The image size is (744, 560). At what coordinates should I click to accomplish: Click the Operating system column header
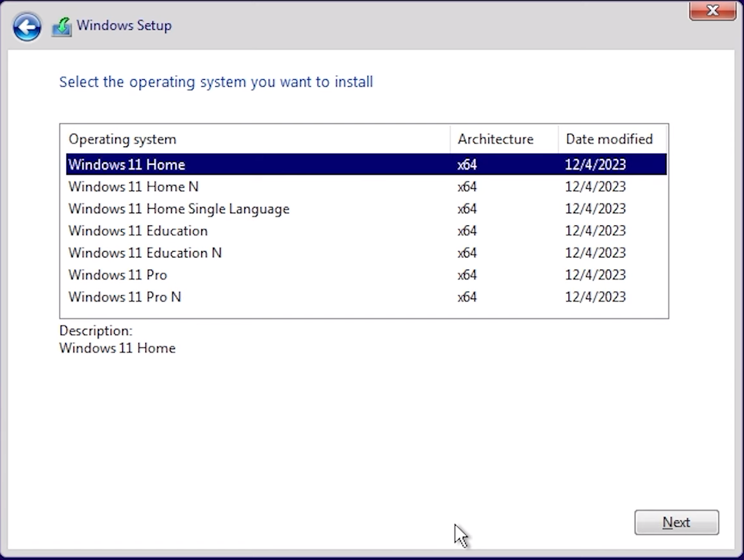(123, 140)
